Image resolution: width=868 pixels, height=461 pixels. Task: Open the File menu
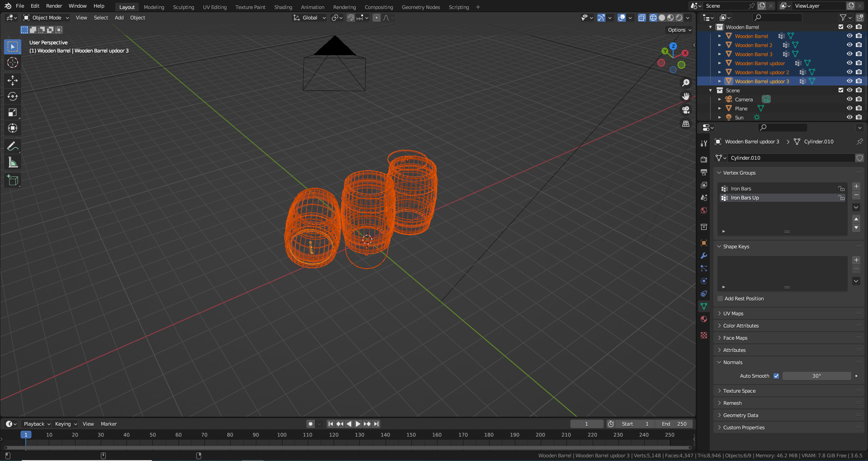pyautogui.click(x=20, y=6)
